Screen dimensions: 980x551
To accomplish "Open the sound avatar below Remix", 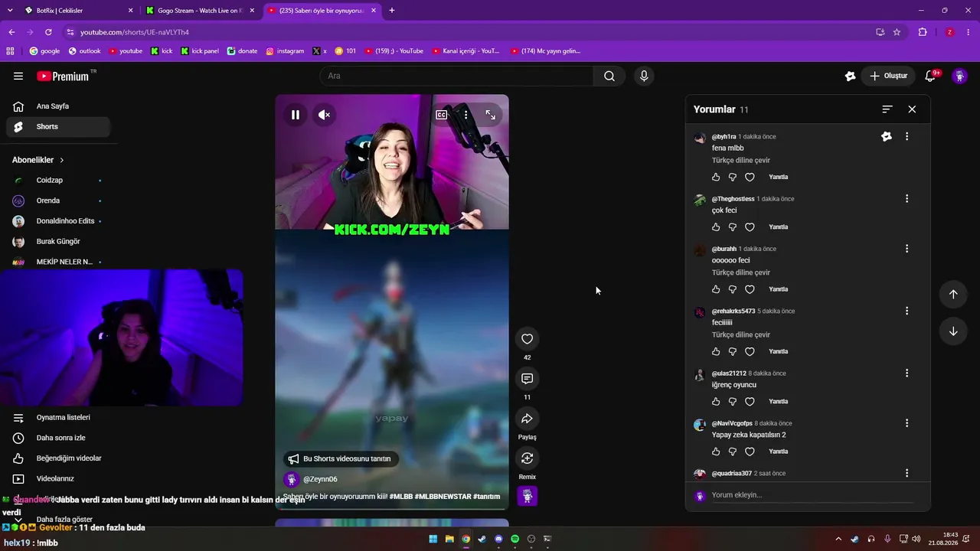I will [528, 496].
